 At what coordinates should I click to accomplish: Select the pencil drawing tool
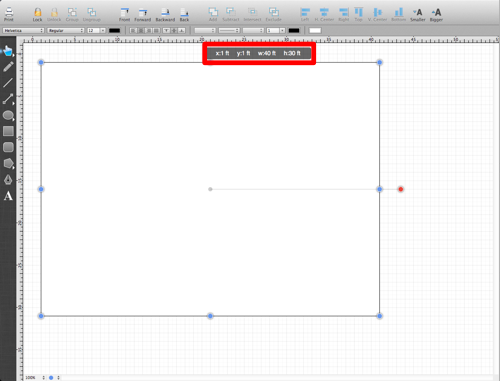point(8,66)
